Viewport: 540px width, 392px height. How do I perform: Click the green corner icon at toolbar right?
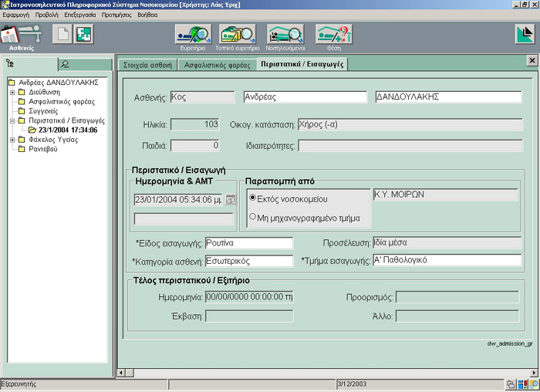tap(525, 34)
